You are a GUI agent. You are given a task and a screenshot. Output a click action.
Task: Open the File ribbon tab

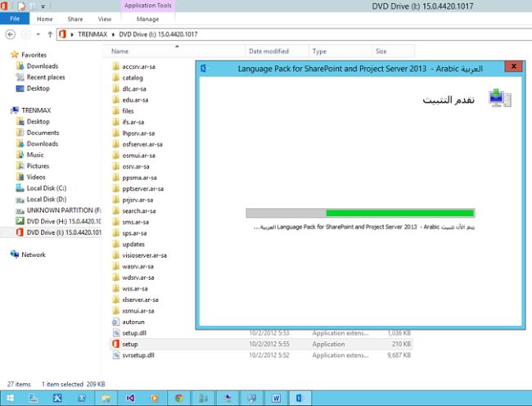coord(15,19)
